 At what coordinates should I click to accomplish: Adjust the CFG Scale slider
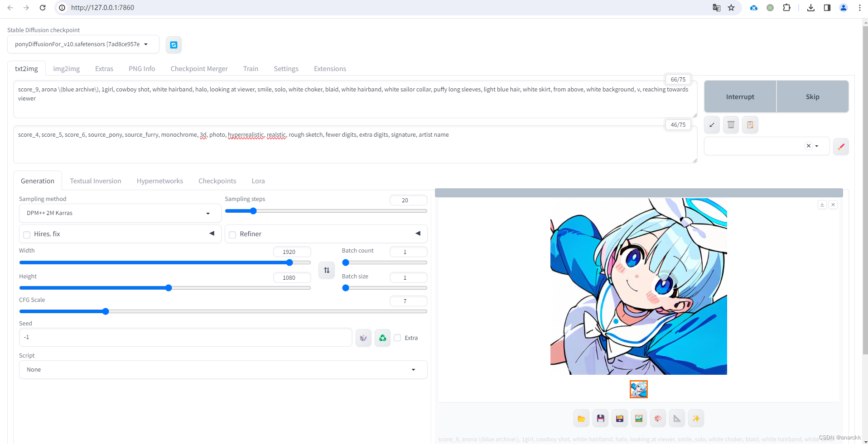(223, 311)
